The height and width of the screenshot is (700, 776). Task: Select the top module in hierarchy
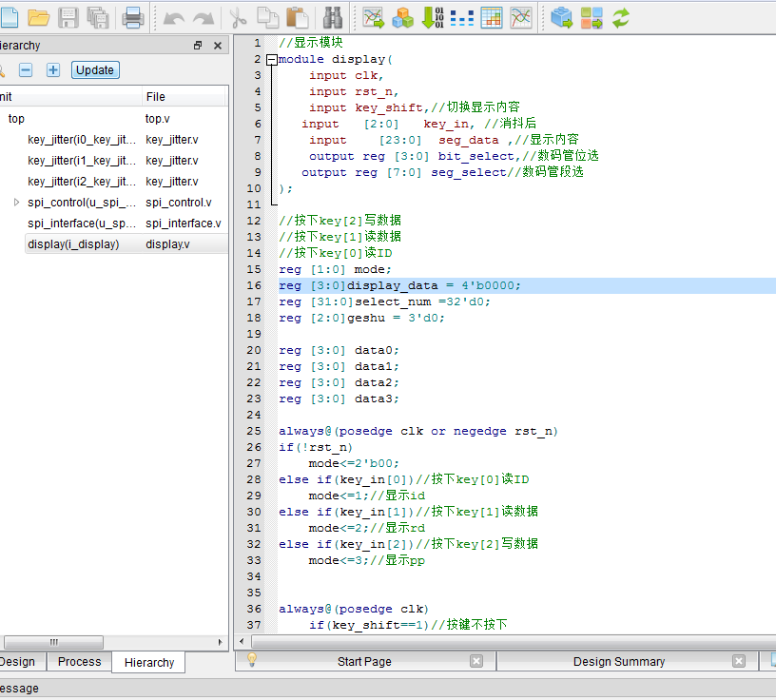pyautogui.click(x=16, y=119)
